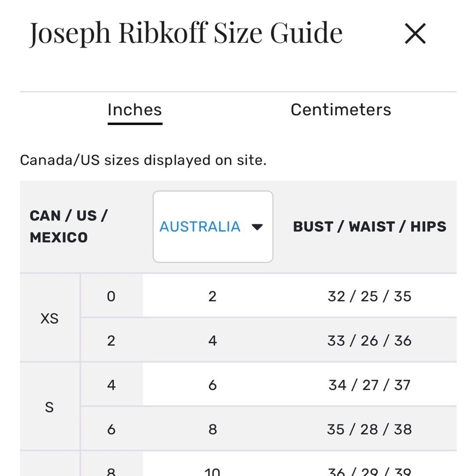This screenshot has height=476, width=476.
Task: Click the 33 / 26 / 36 measurements cell
Action: pyautogui.click(x=369, y=340)
